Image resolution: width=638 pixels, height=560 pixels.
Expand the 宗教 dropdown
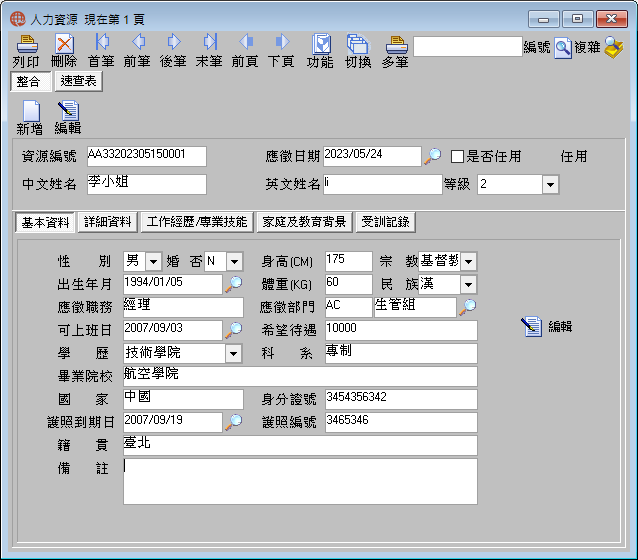tap(468, 261)
